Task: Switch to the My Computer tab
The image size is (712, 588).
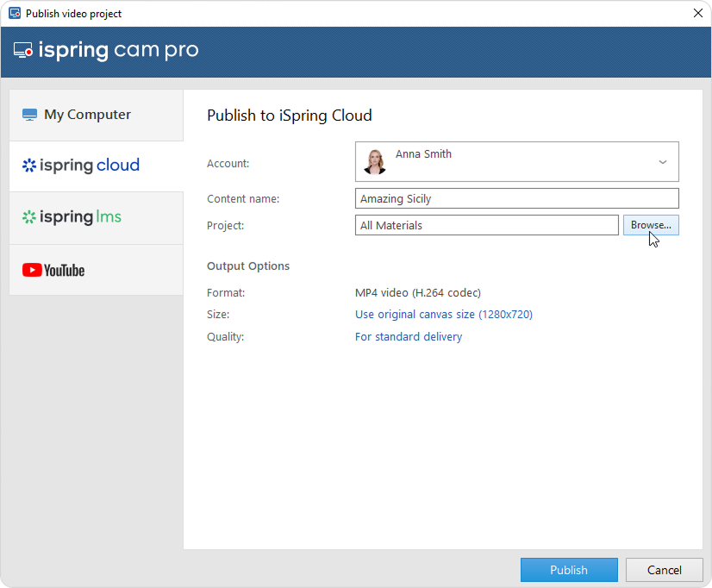Action: click(96, 115)
